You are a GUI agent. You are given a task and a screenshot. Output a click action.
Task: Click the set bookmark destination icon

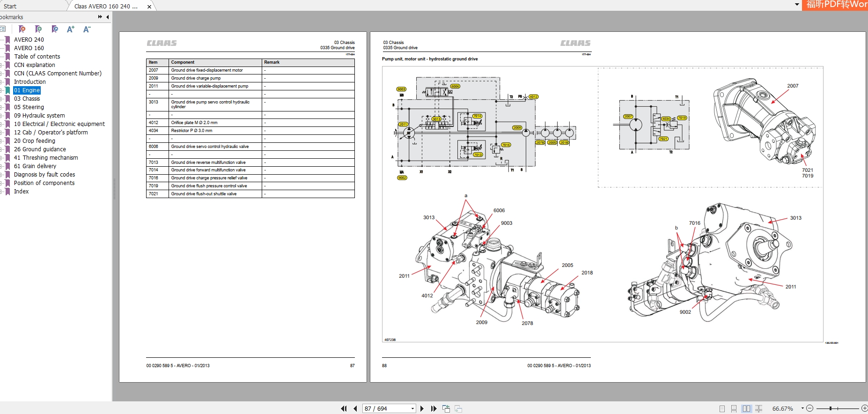coord(55,29)
